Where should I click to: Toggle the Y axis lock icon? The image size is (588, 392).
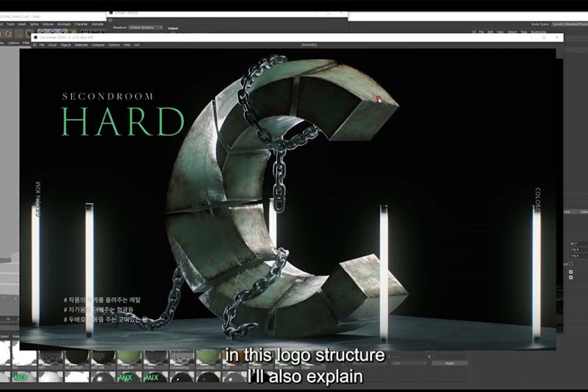pos(52,32)
